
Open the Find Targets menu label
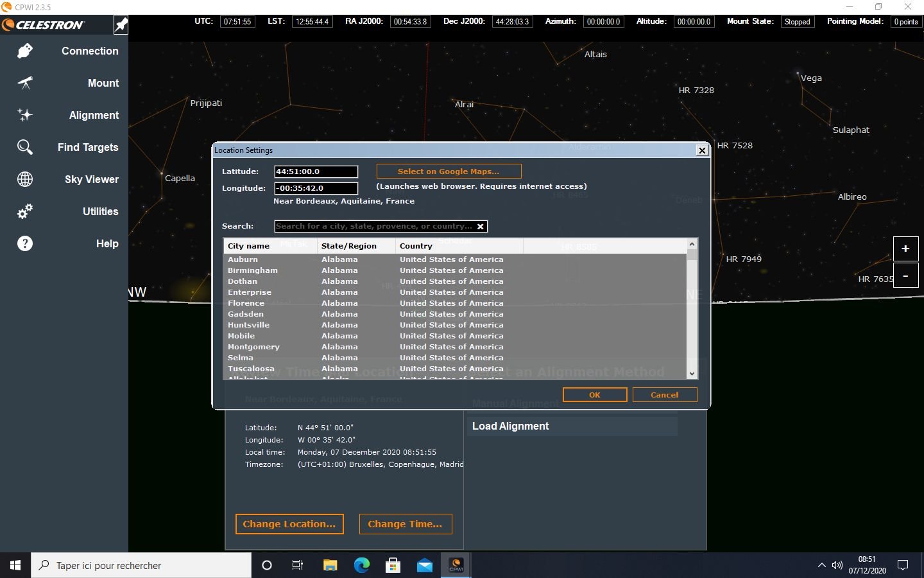coord(88,147)
